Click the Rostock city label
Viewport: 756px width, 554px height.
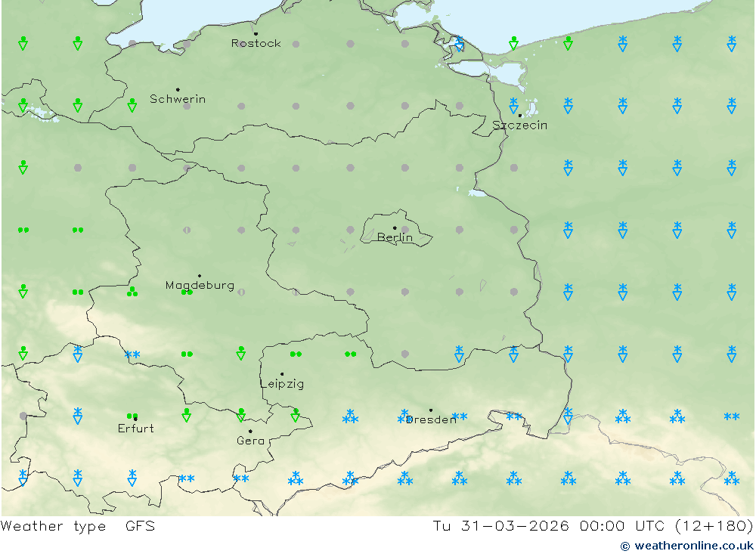click(256, 43)
